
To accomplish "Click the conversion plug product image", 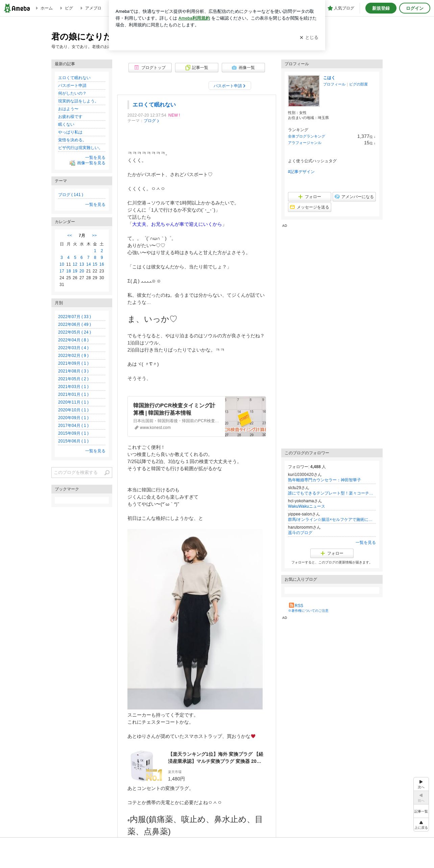I will coord(146,766).
